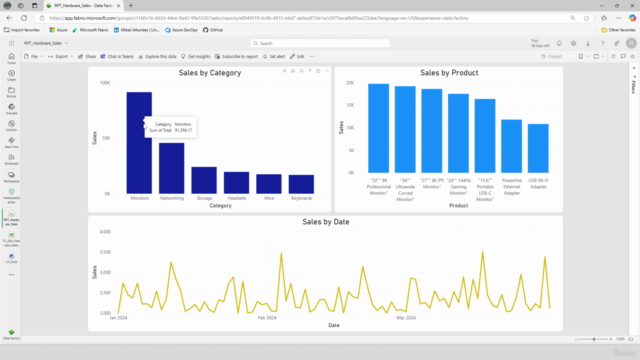The height and width of the screenshot is (360, 640).
Task: Click Chat in Teams
Action: tap(117, 56)
